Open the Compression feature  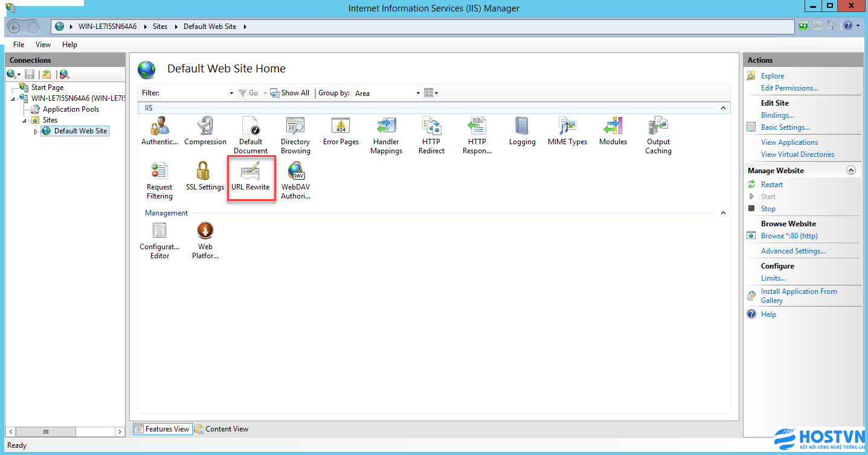coord(205,132)
